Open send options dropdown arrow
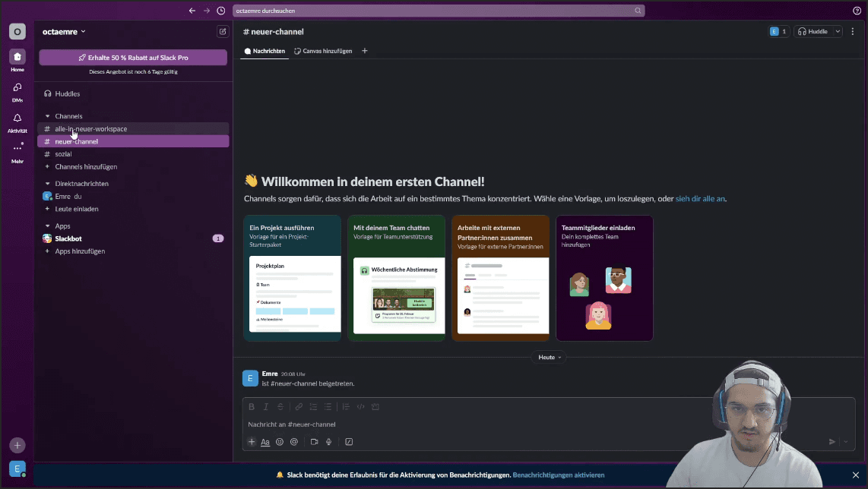 point(845,441)
